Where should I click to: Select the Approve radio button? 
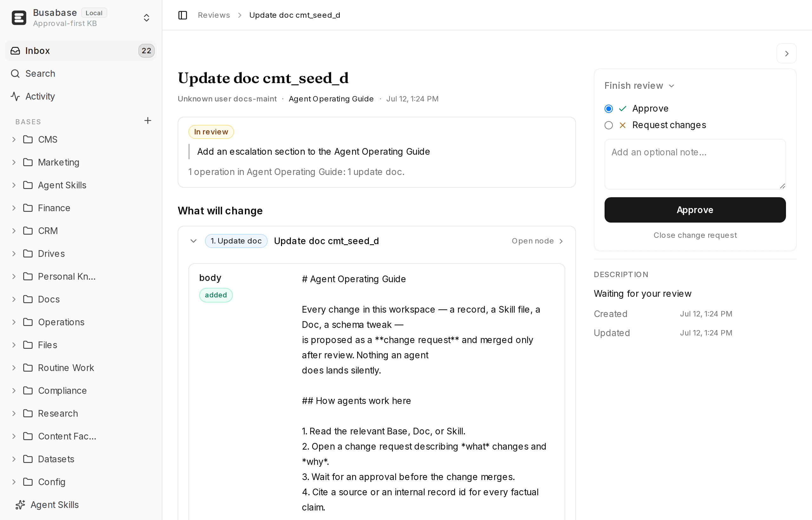[x=609, y=109]
